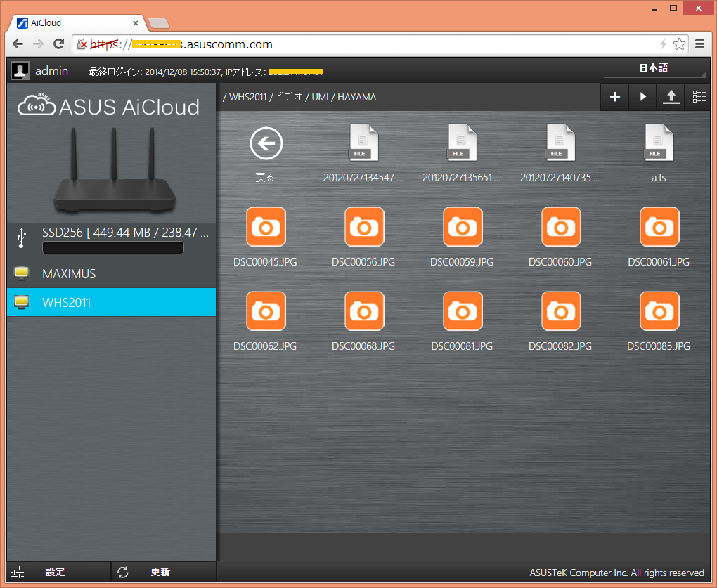This screenshot has height=588, width=717.
Task: Open a new browser tab
Action: click(159, 23)
